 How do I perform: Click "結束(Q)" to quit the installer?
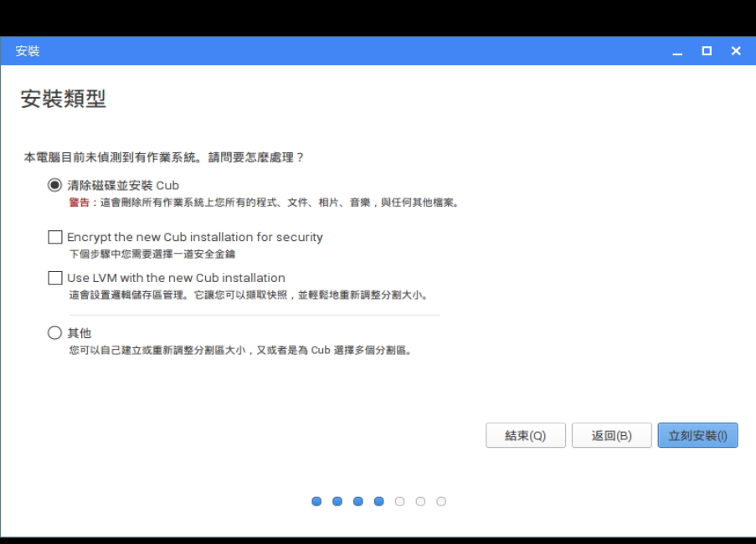(525, 435)
